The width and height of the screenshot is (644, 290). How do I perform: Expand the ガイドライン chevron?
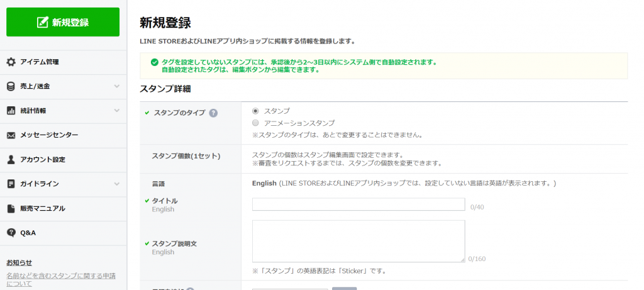[116, 184]
